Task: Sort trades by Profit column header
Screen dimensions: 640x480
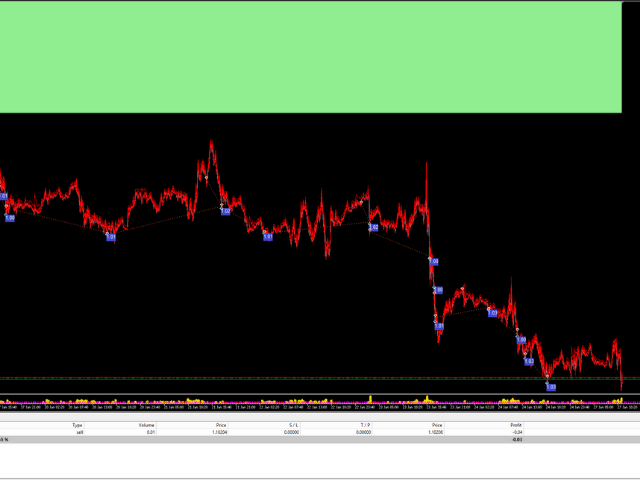Action: [516, 425]
